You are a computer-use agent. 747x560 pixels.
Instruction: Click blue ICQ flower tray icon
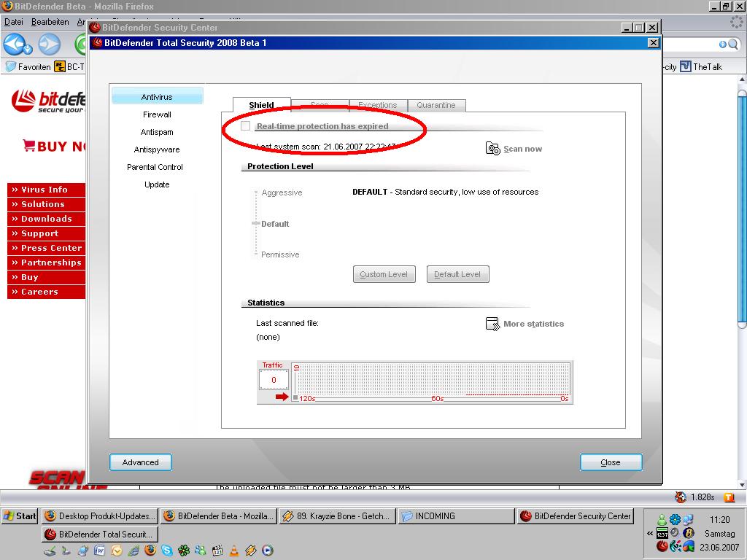coord(675,519)
